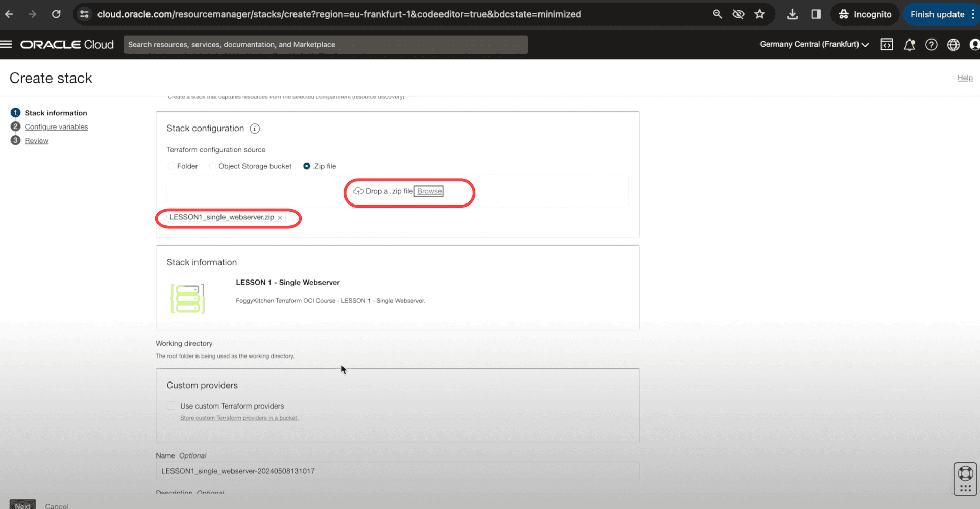Click the upload cloud icon in drop zone
The height and width of the screenshot is (509, 980).
[358, 191]
